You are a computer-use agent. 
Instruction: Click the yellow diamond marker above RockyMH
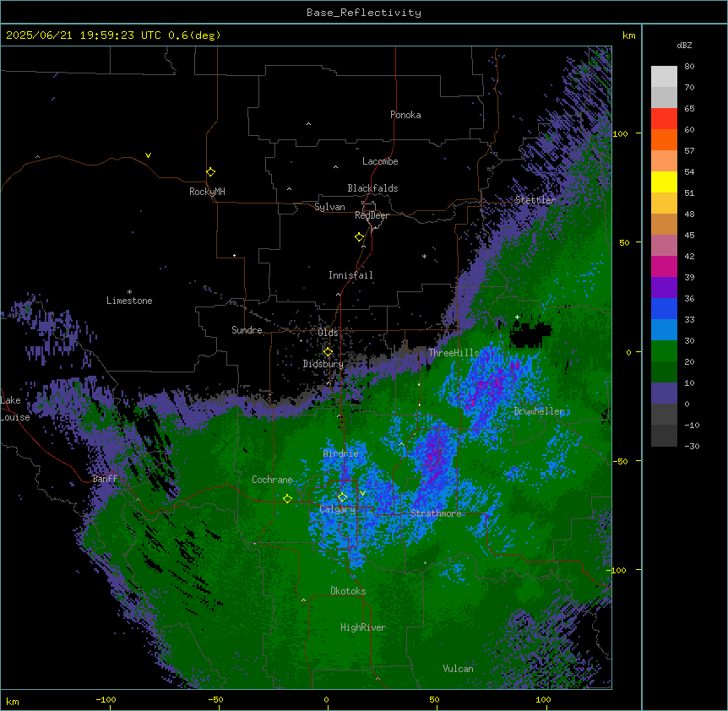click(x=210, y=171)
